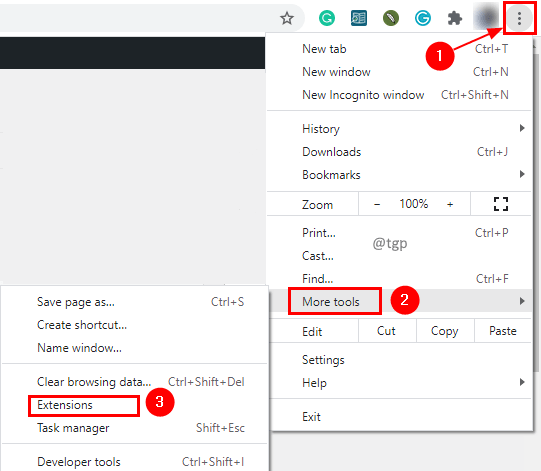Decrease zoom with the minus button
Image resolution: width=541 pixels, height=471 pixels.
(x=377, y=204)
